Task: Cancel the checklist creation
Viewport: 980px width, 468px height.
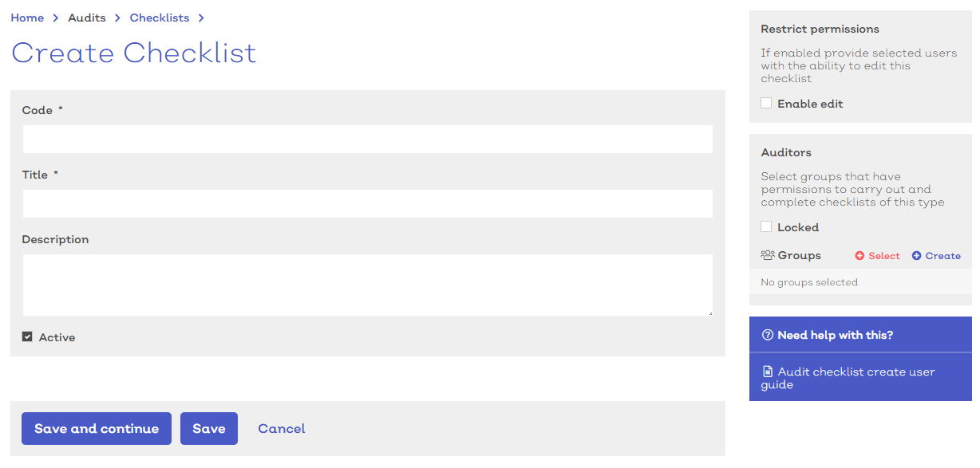Action: click(x=282, y=428)
